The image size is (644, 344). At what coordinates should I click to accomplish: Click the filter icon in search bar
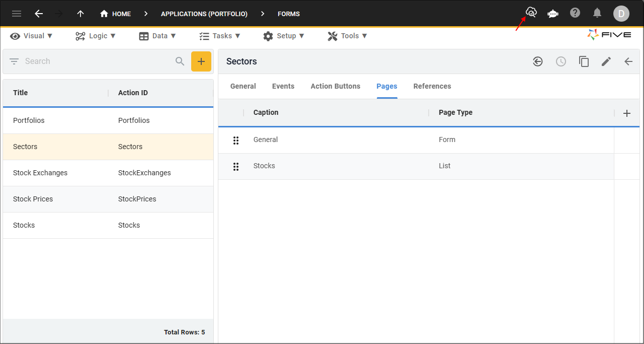14,61
